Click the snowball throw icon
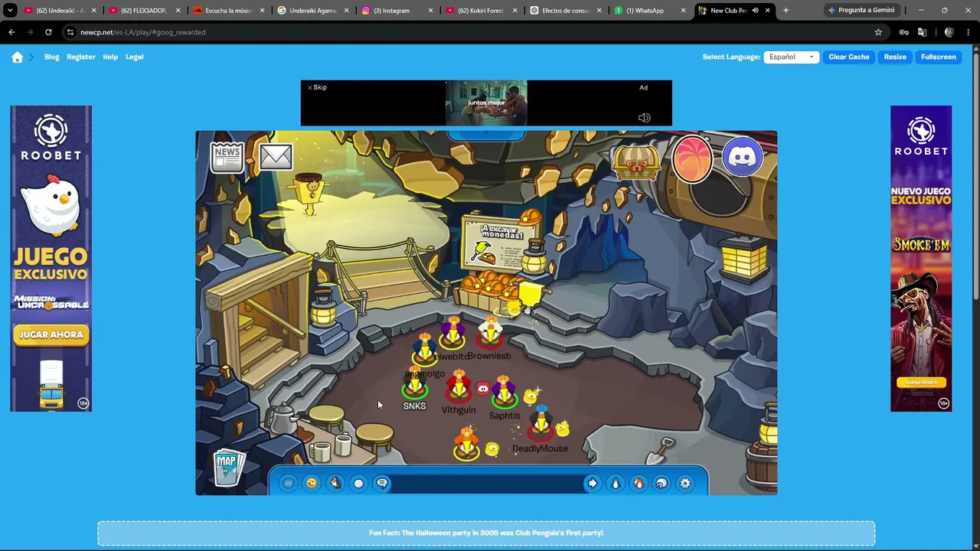Screen dimensions: 980x551 (x=358, y=483)
